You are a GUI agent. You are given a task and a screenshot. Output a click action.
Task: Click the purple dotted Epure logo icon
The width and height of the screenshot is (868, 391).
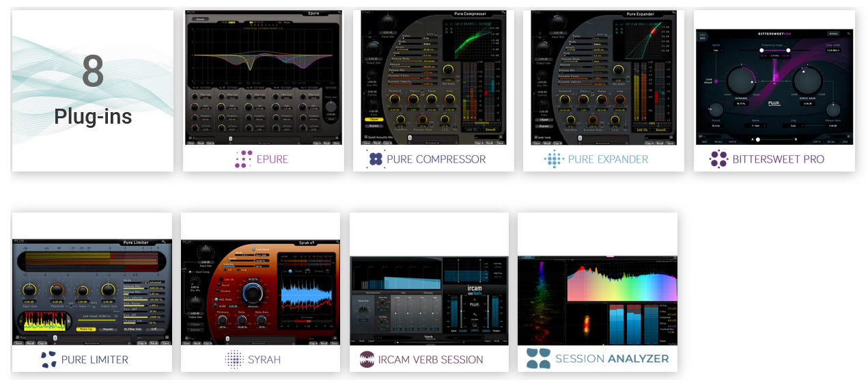[x=243, y=159]
